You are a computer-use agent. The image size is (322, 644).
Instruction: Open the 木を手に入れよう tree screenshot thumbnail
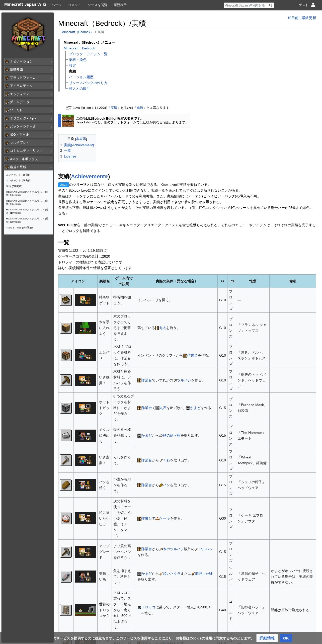click(x=85, y=328)
